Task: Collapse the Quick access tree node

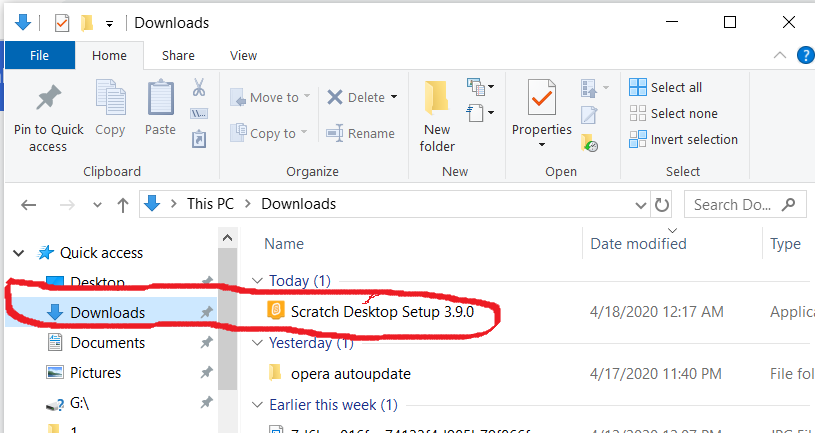Action: coord(19,253)
